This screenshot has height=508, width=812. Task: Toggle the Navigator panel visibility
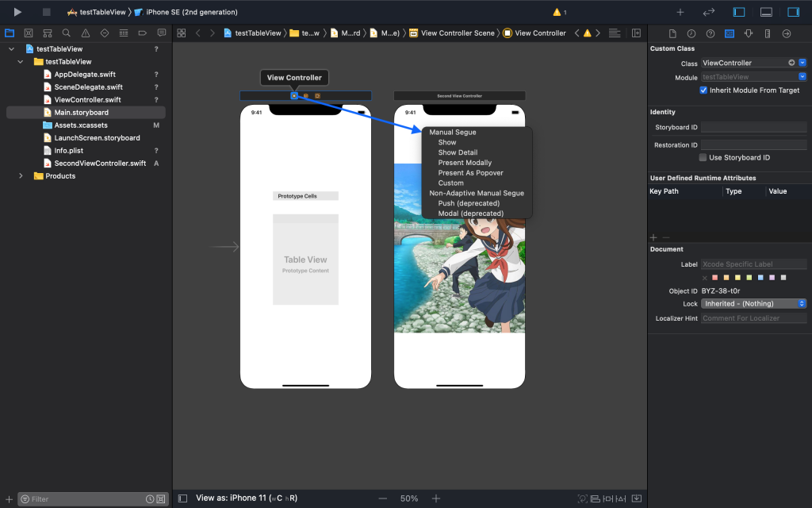(x=739, y=12)
